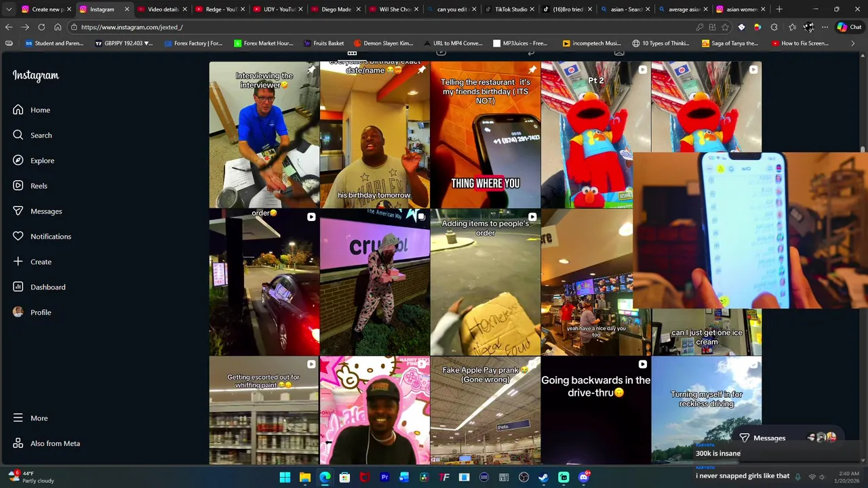Open 'Demon Slayer: Kim...' bookmark

pyautogui.click(x=384, y=43)
